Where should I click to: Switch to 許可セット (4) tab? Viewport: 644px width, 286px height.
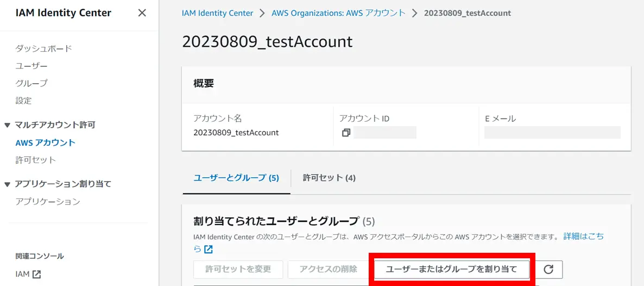pyautogui.click(x=329, y=178)
